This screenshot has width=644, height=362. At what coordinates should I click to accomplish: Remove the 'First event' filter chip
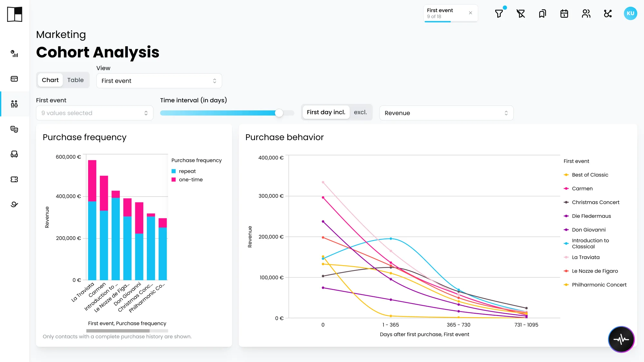point(470,13)
